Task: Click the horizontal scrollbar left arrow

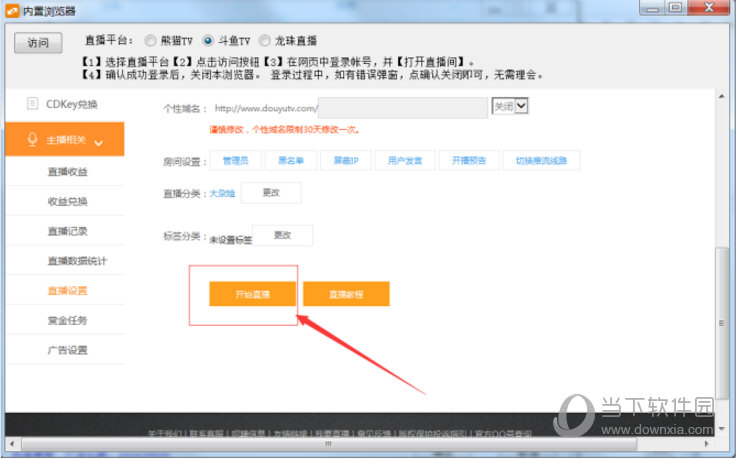Action: point(12,443)
